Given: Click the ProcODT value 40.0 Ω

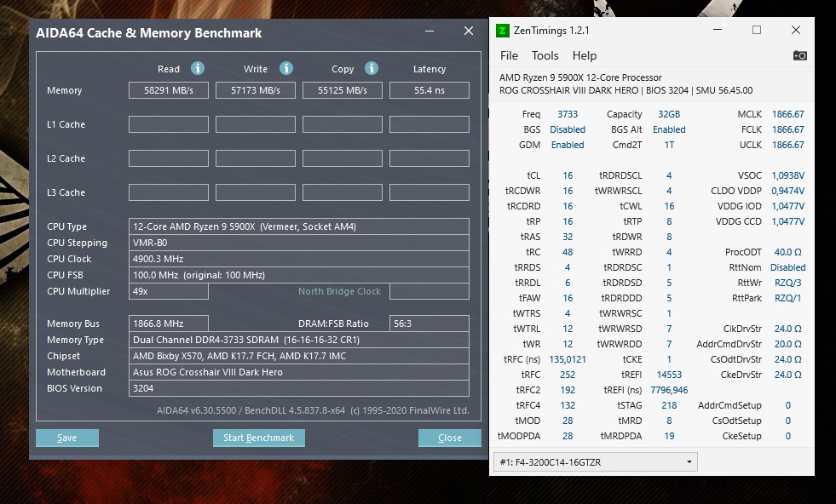Looking at the screenshot, I should [x=788, y=252].
